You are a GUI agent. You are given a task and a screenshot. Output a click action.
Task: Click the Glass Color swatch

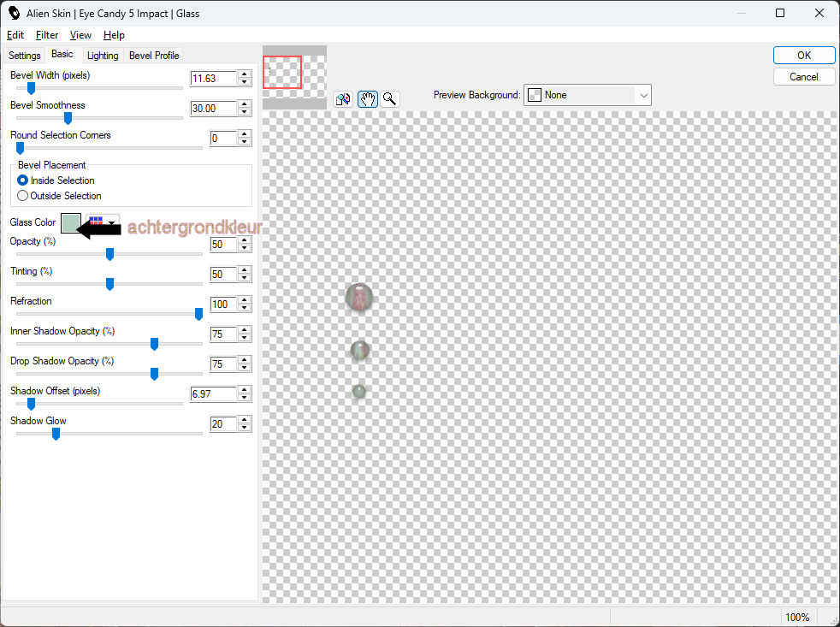click(x=71, y=223)
